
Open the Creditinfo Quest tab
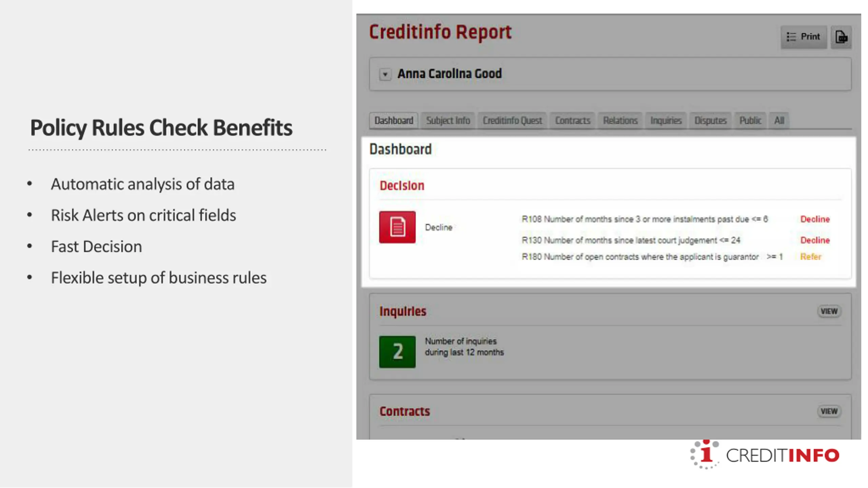[512, 120]
